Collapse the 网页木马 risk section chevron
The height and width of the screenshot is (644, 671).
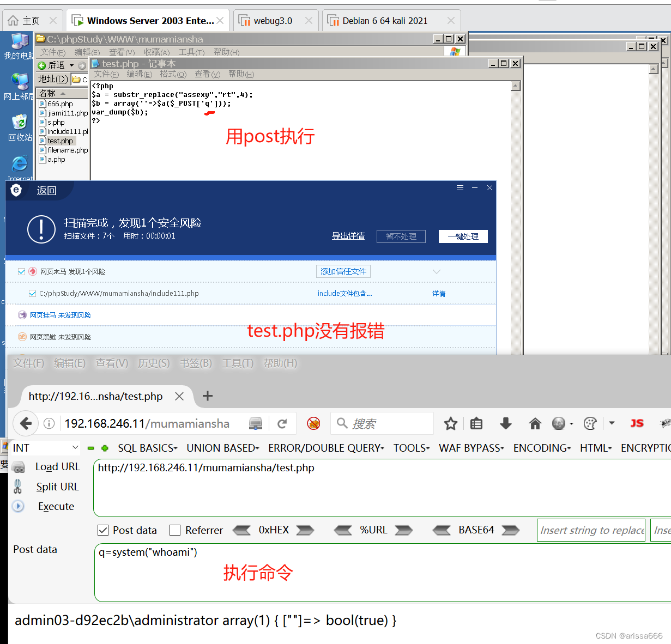click(x=437, y=271)
